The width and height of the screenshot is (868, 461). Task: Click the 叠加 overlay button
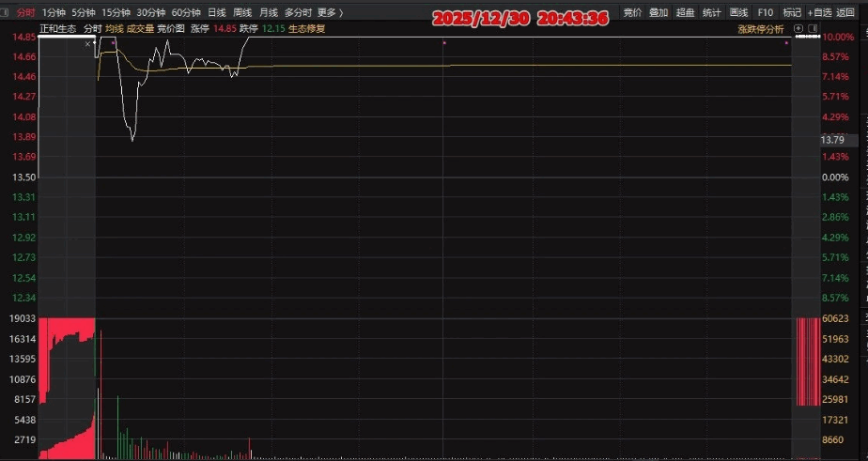coord(659,12)
